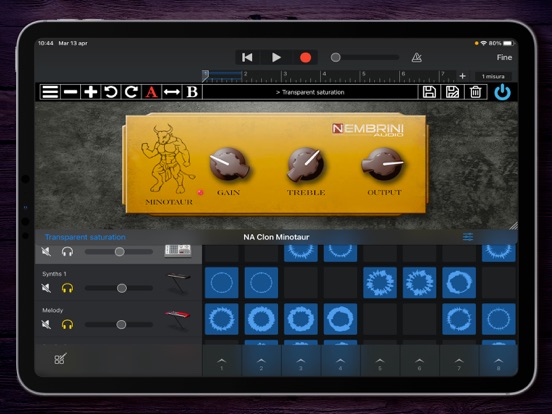Copy settings between A and B
The height and width of the screenshot is (414, 552).
pos(172,92)
